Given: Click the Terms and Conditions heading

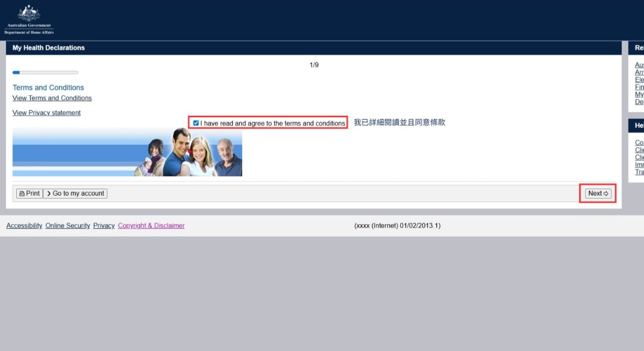Looking at the screenshot, I should coord(48,88).
